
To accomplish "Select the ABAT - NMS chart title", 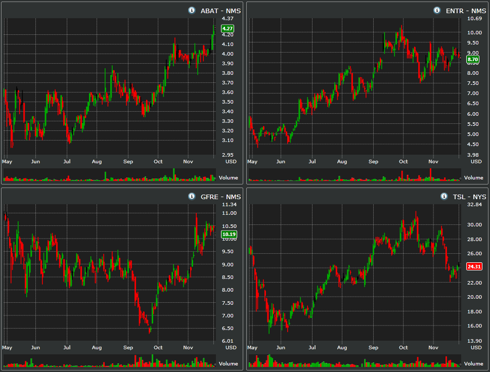I will (220, 11).
